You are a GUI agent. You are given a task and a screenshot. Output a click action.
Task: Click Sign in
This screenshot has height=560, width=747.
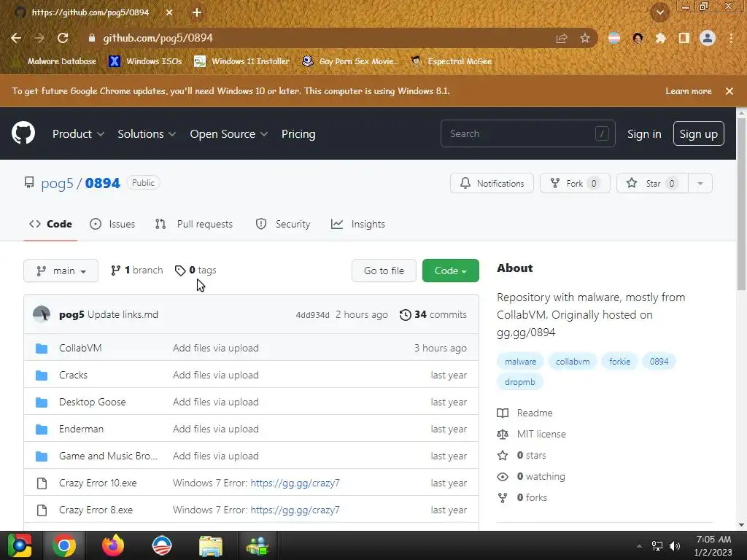(x=644, y=134)
